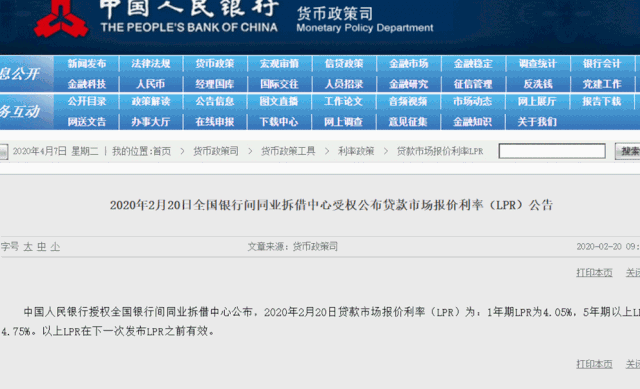Select 经理国库 in the navigation
Viewport: 640px width, 389px height.
[215, 84]
